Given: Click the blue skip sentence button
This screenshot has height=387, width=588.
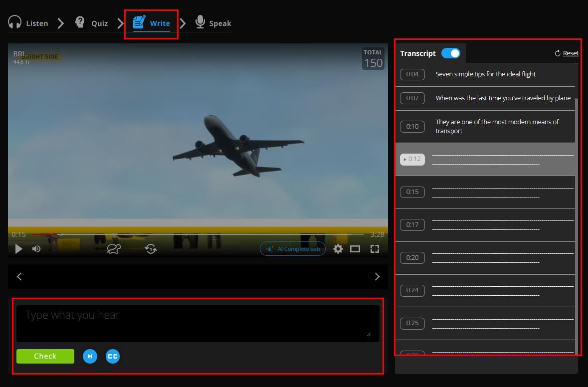Looking at the screenshot, I should pyautogui.click(x=90, y=356).
